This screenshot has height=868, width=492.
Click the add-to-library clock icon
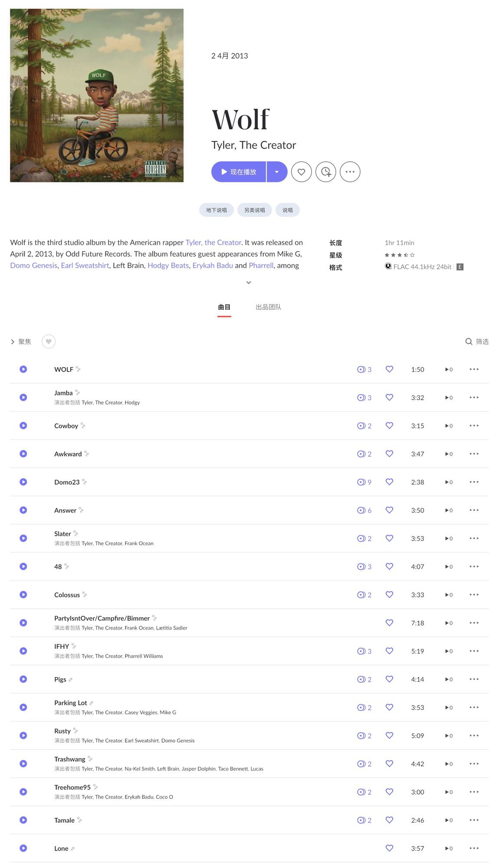pyautogui.click(x=325, y=172)
